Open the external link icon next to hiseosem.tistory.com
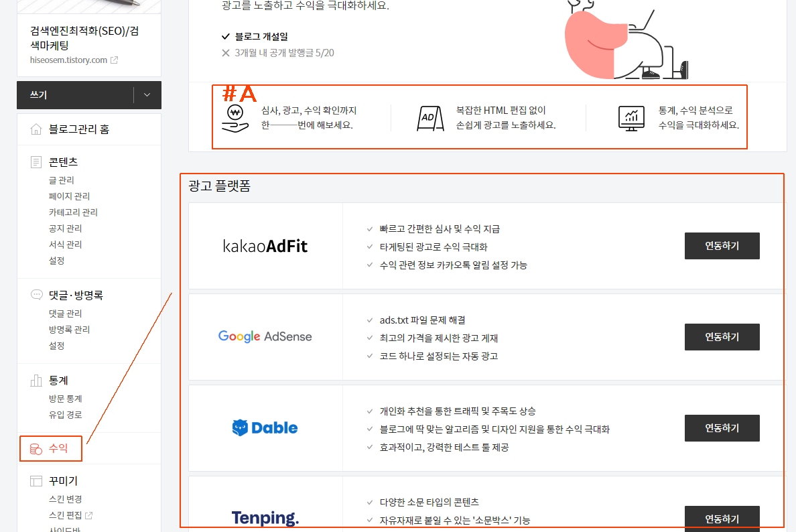 [x=114, y=60]
